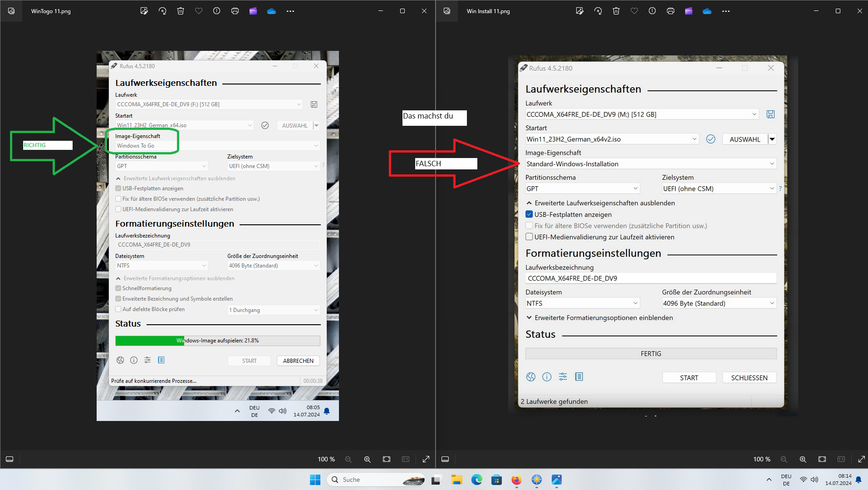The width and height of the screenshot is (868, 490).
Task: Mark WinTogo 11.png as favorite
Action: (x=199, y=11)
